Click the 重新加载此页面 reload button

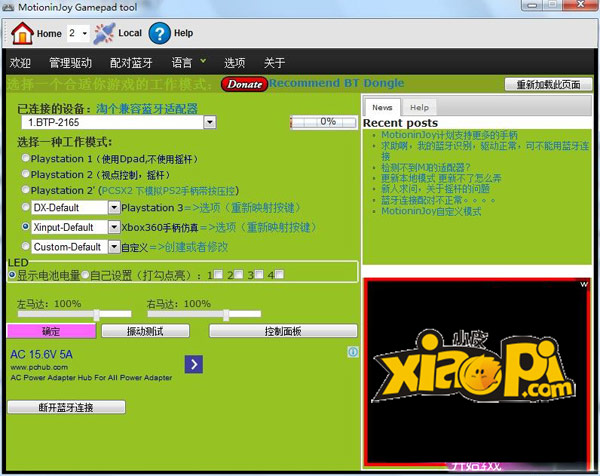(x=548, y=85)
